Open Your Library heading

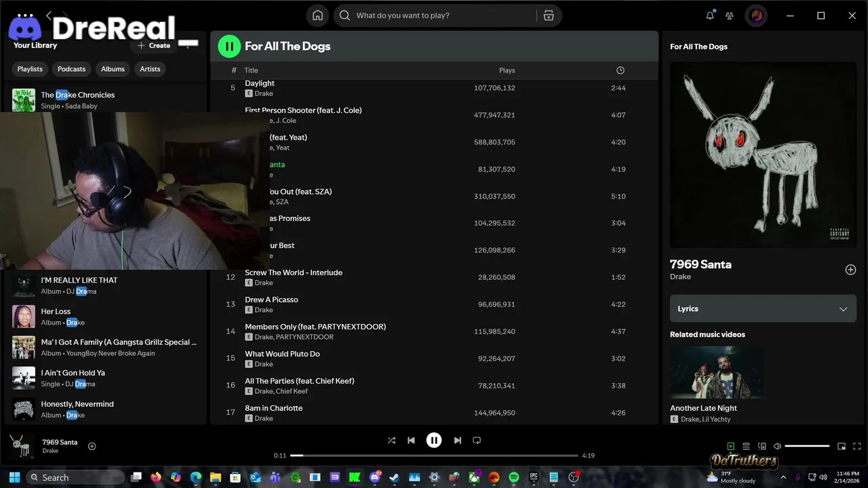point(35,45)
